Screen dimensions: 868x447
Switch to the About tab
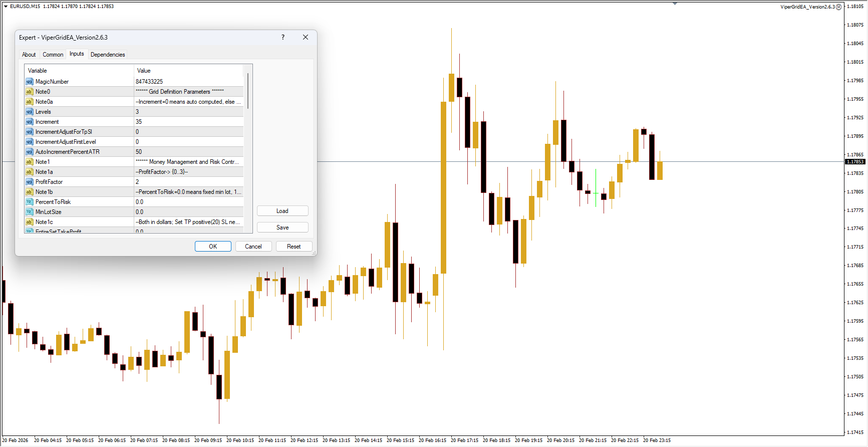[29, 55]
